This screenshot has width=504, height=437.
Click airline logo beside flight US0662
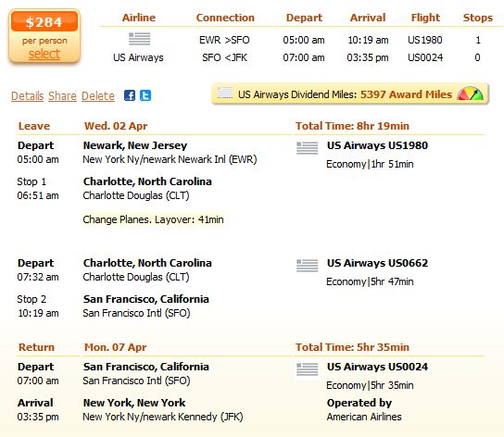point(308,266)
